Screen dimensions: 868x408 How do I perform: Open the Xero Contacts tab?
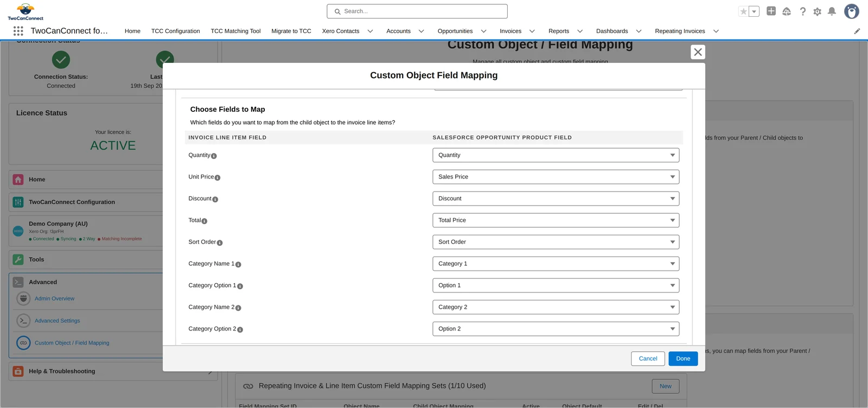(341, 31)
